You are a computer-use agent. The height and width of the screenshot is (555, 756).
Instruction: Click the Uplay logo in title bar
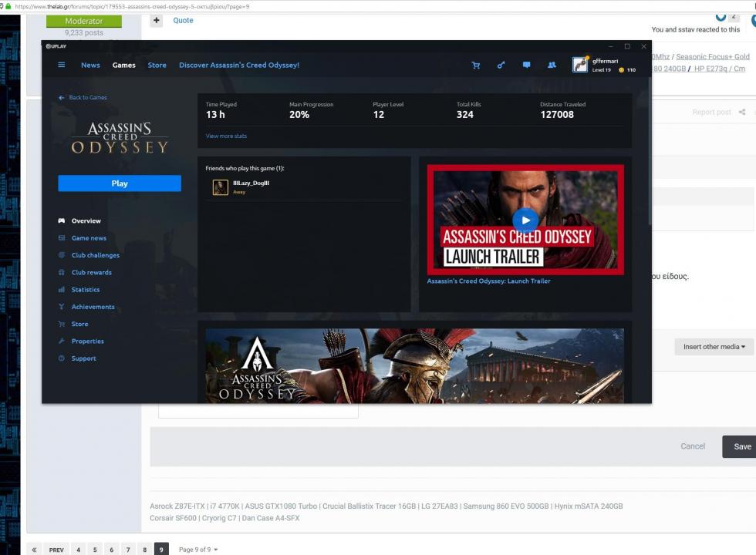point(56,46)
